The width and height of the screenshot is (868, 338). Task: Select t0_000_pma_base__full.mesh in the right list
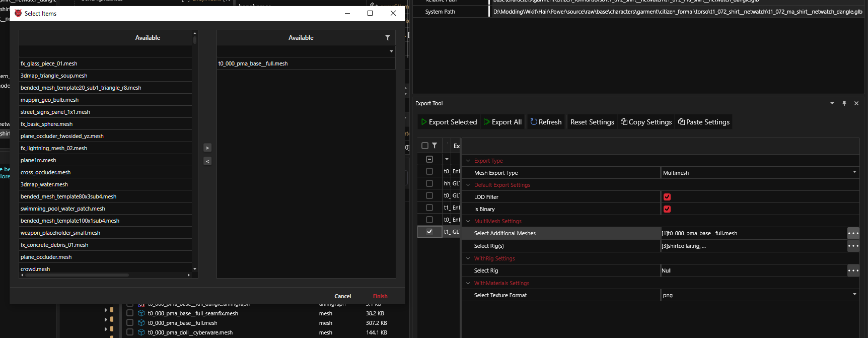pos(253,63)
